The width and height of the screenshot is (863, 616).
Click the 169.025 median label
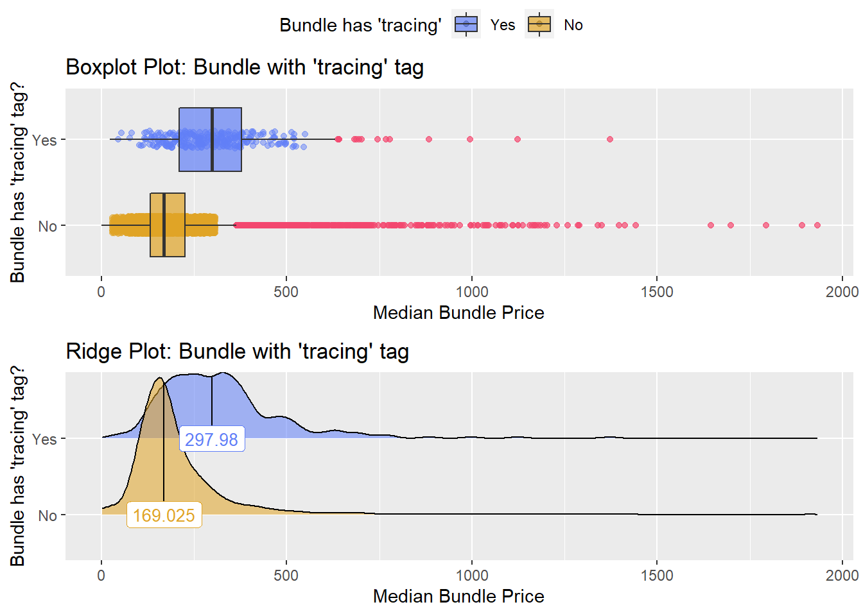click(164, 515)
